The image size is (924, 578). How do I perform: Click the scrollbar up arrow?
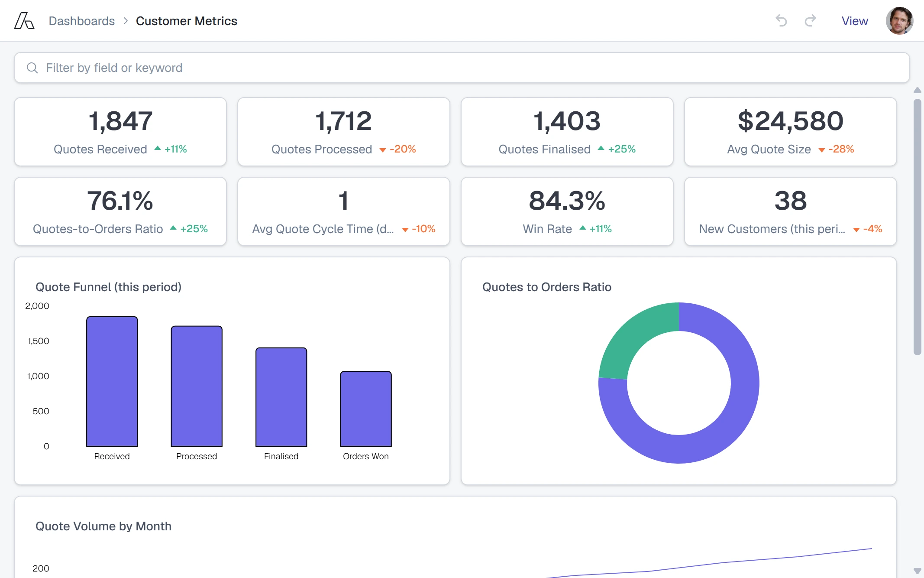[x=918, y=90]
